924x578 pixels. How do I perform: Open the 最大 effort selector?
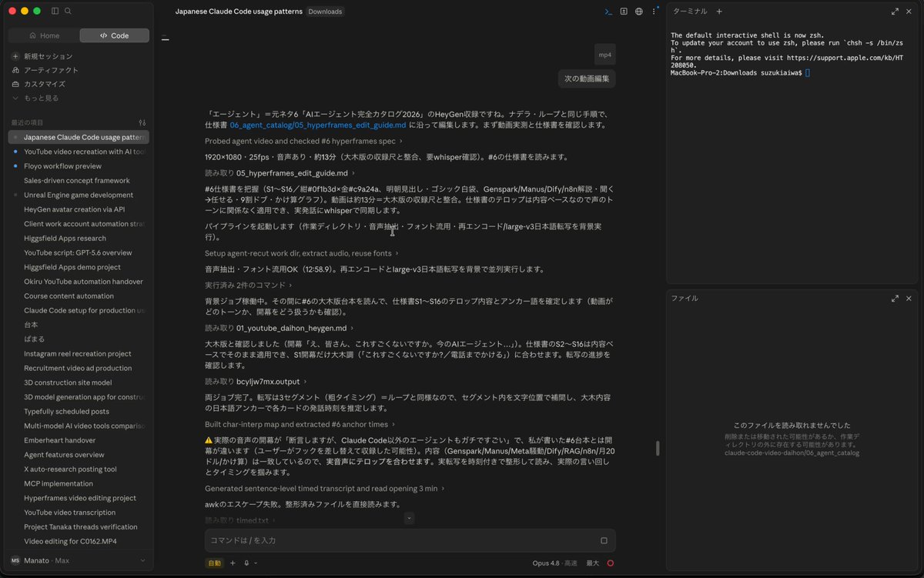click(x=592, y=563)
